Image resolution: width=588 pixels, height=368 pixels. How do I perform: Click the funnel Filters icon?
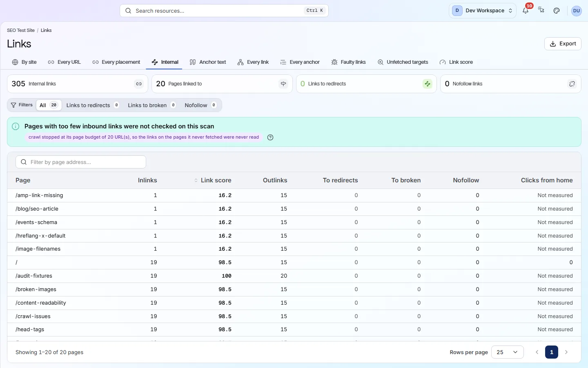click(x=13, y=105)
